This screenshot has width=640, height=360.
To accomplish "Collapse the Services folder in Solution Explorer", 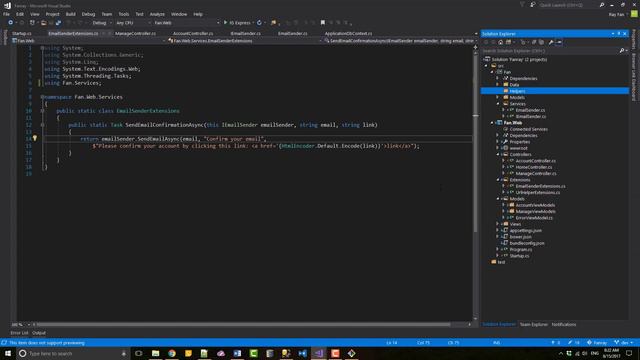I will [498, 104].
